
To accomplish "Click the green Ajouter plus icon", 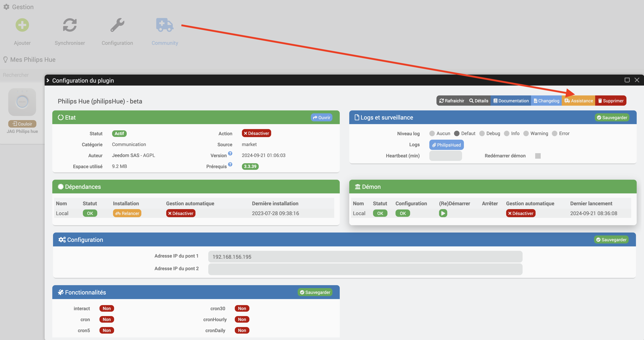I will click(x=22, y=25).
